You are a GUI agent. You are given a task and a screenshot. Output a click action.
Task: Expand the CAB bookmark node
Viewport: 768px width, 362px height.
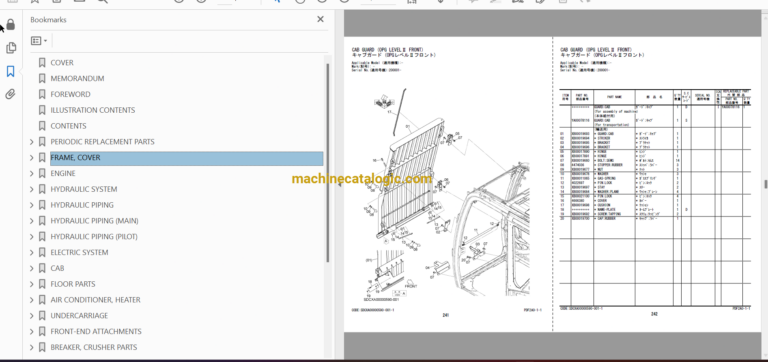(32, 268)
